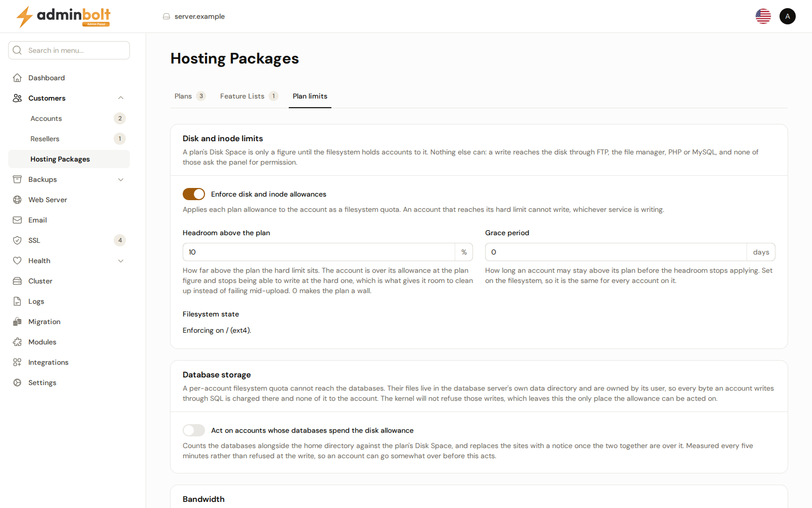Open the SSL section
The height and width of the screenshot is (508, 812).
tap(69, 240)
